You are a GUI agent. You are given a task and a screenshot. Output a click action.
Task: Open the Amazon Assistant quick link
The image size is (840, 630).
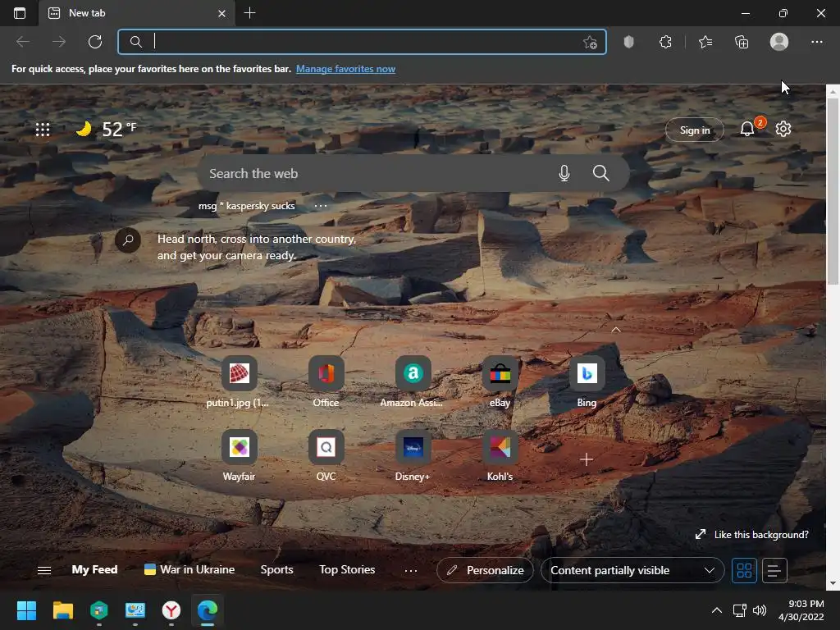coord(413,381)
